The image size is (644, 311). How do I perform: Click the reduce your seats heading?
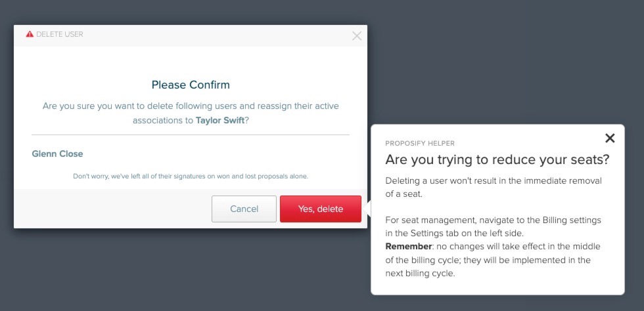[x=497, y=160]
